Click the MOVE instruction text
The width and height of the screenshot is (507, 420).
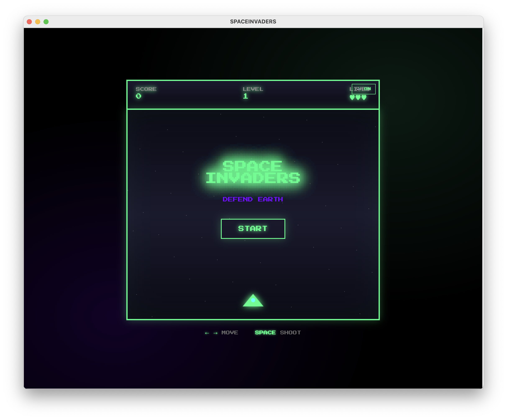(230, 333)
